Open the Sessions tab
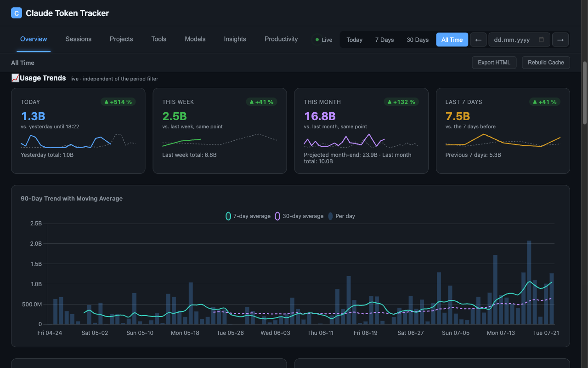The height and width of the screenshot is (368, 588). [x=79, y=39]
